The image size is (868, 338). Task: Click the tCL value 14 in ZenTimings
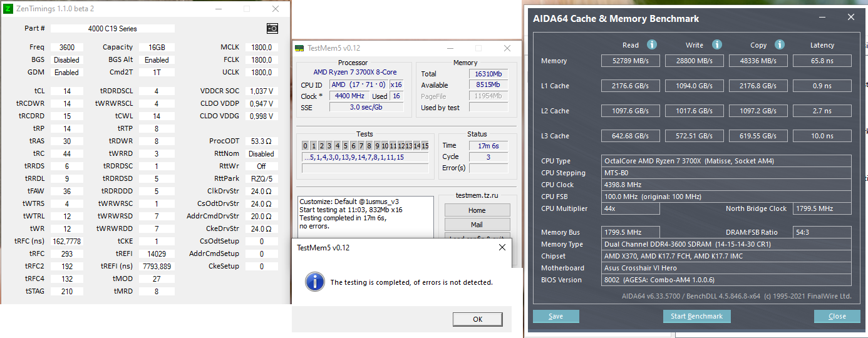[x=67, y=91]
